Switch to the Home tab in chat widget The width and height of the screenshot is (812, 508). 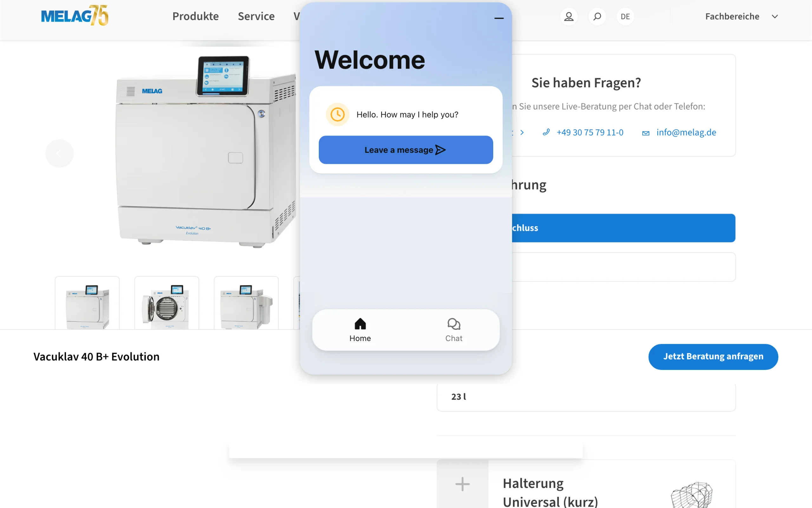[x=360, y=330]
